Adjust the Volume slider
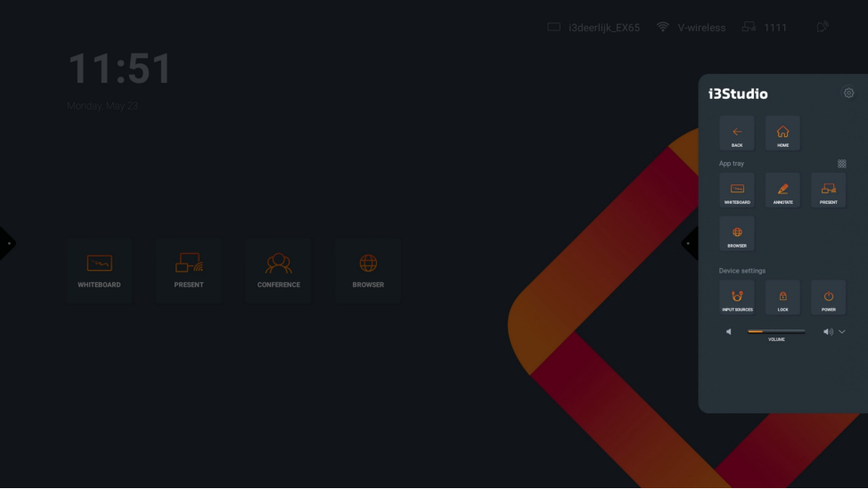This screenshot has width=868, height=489. coord(775,331)
